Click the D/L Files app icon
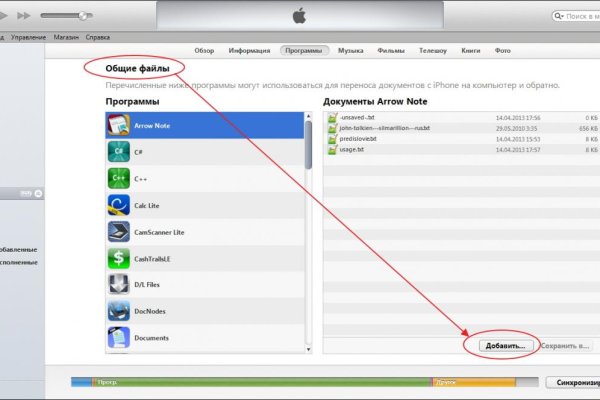The image size is (600, 400). (117, 286)
